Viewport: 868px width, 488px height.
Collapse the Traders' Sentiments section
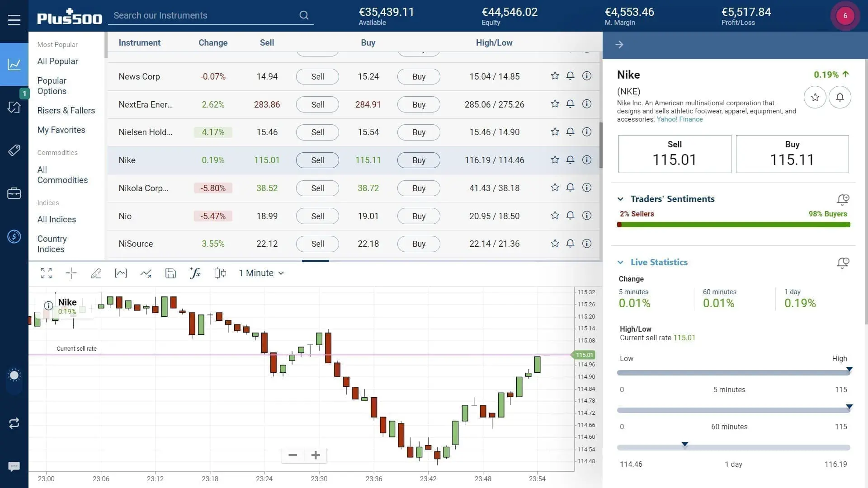[620, 199]
